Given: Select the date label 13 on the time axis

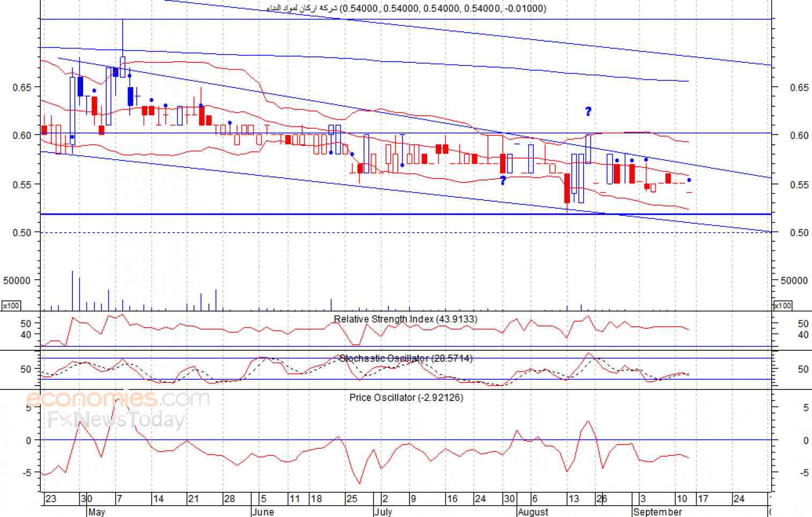Looking at the screenshot, I should tap(573, 499).
